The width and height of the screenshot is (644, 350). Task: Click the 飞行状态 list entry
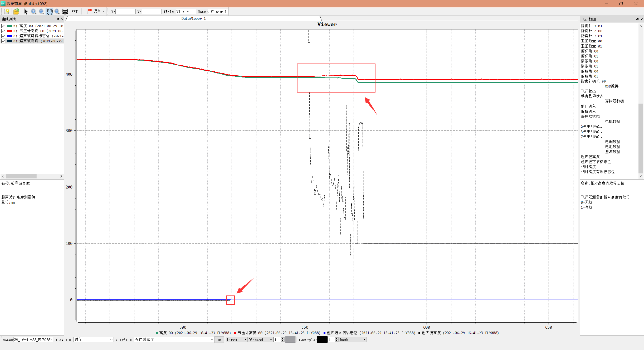(x=588, y=91)
